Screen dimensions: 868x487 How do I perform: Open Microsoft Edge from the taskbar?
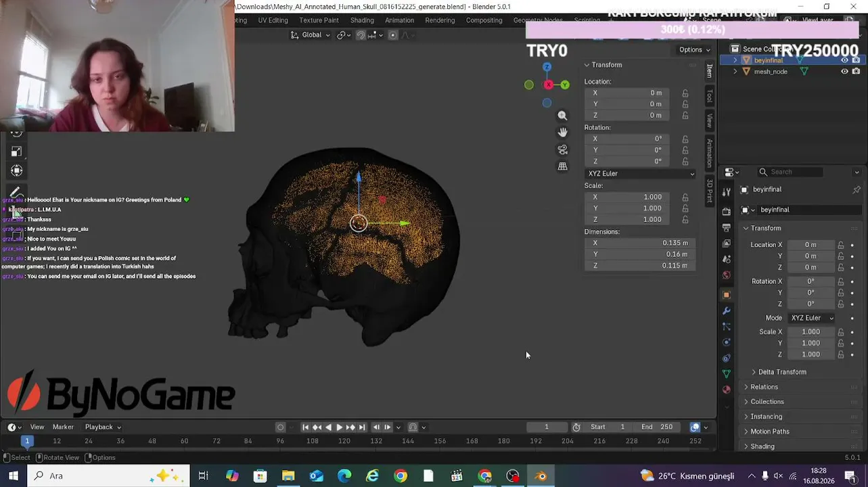[344, 476]
